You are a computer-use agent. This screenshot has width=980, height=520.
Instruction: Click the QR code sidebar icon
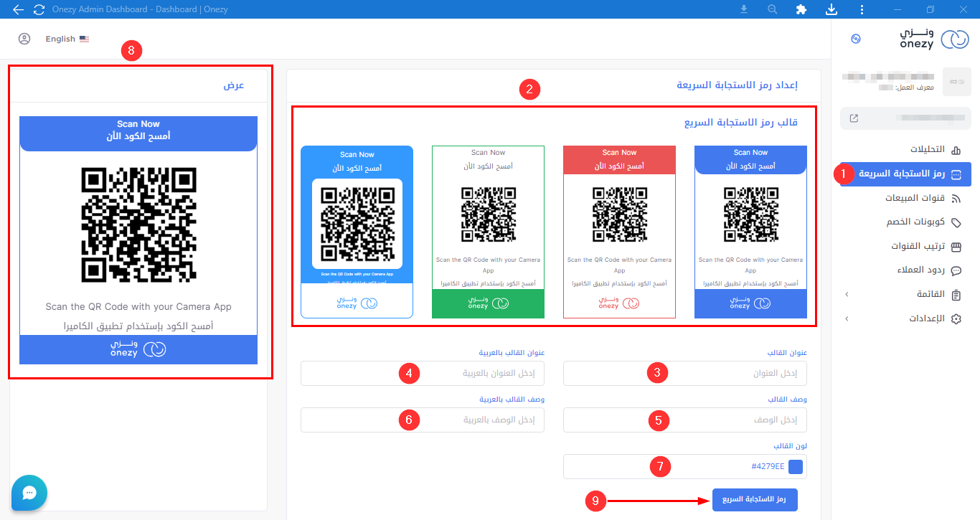click(x=956, y=174)
